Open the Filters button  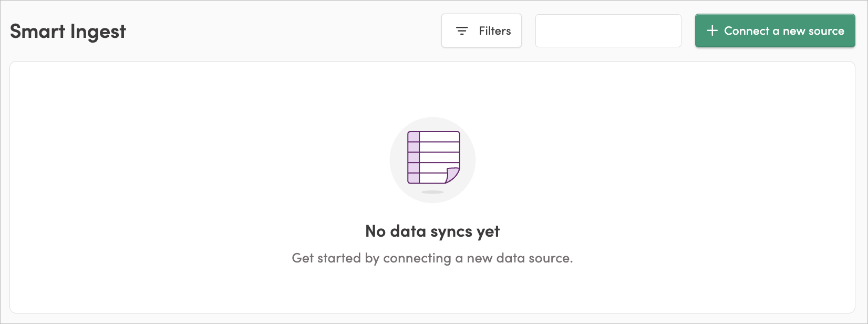pyautogui.click(x=481, y=31)
